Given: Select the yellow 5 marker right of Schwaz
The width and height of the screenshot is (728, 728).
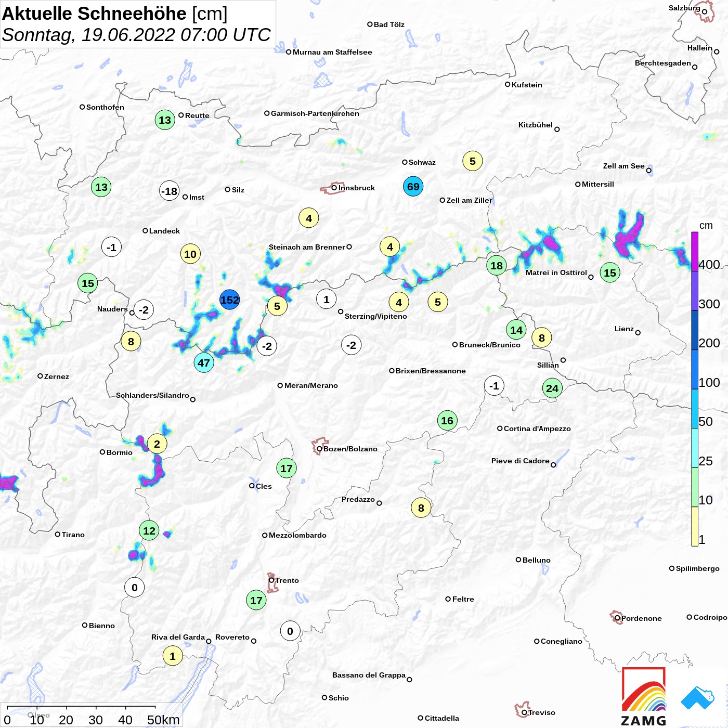Looking at the screenshot, I should (473, 161).
